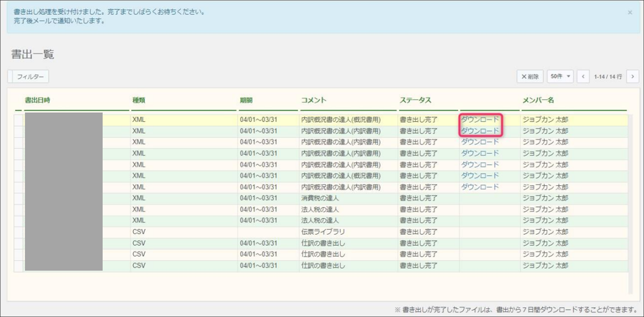The width and height of the screenshot is (644, 317).
Task: Open the 50件 rows-per-page dropdown
Action: click(560, 76)
